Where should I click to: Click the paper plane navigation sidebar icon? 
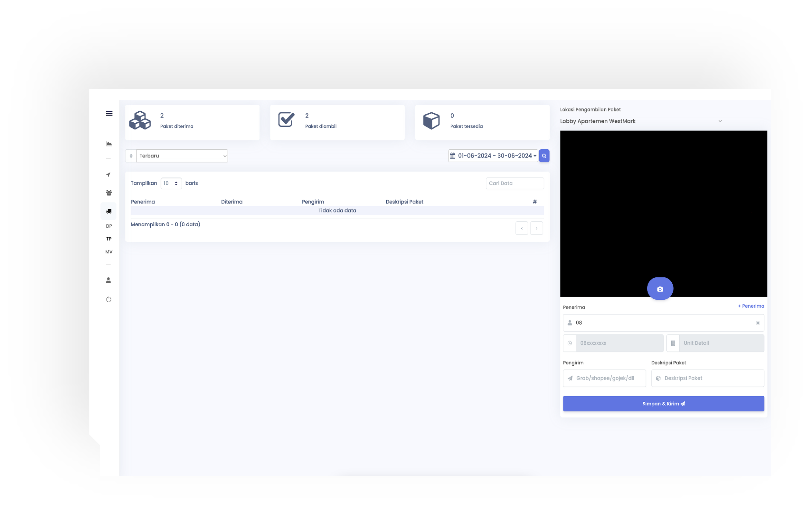coord(108,175)
